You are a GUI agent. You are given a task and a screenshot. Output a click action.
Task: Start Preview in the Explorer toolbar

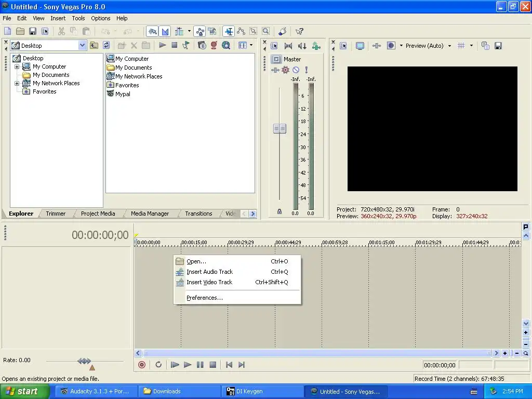(x=163, y=45)
